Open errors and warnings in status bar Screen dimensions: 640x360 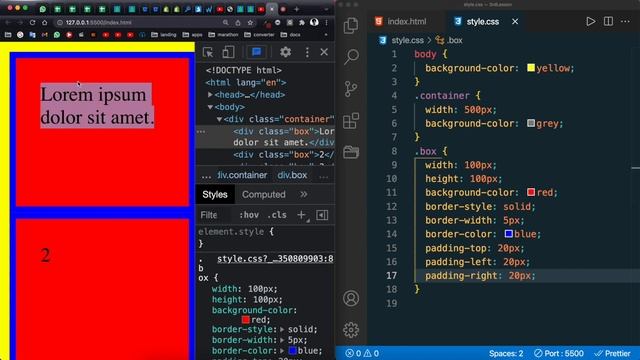[362, 353]
